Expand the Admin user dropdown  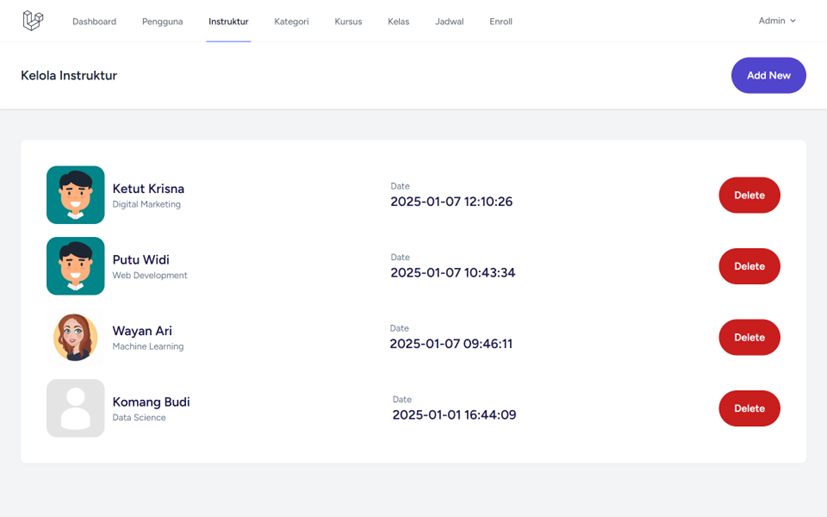pyautogui.click(x=777, y=21)
